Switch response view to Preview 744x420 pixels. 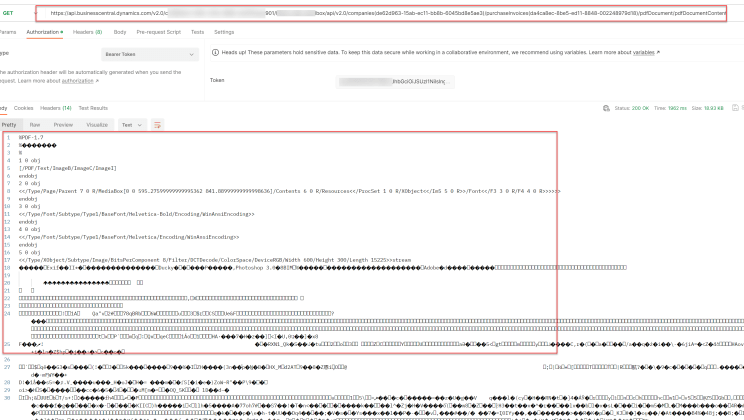point(63,125)
